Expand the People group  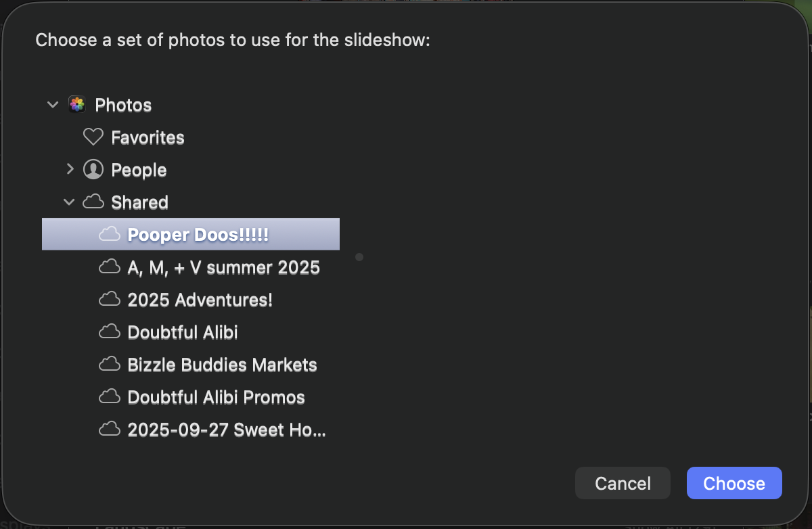tap(69, 170)
